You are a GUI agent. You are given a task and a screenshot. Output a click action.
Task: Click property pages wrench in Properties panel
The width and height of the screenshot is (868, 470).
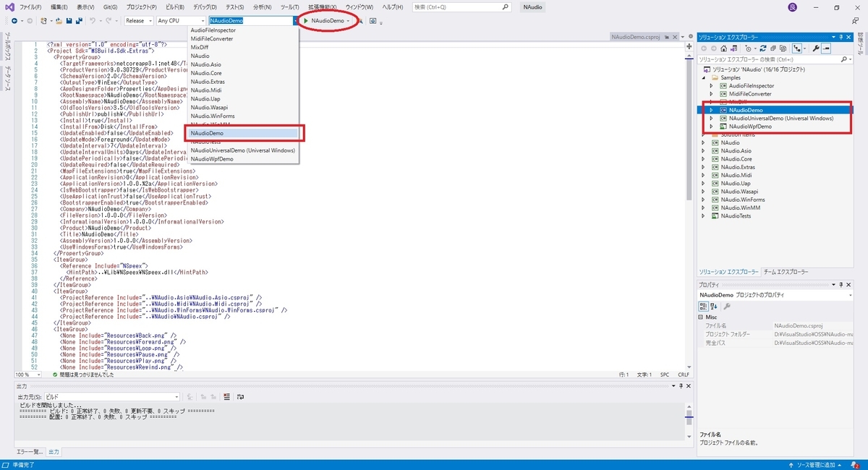coord(726,307)
